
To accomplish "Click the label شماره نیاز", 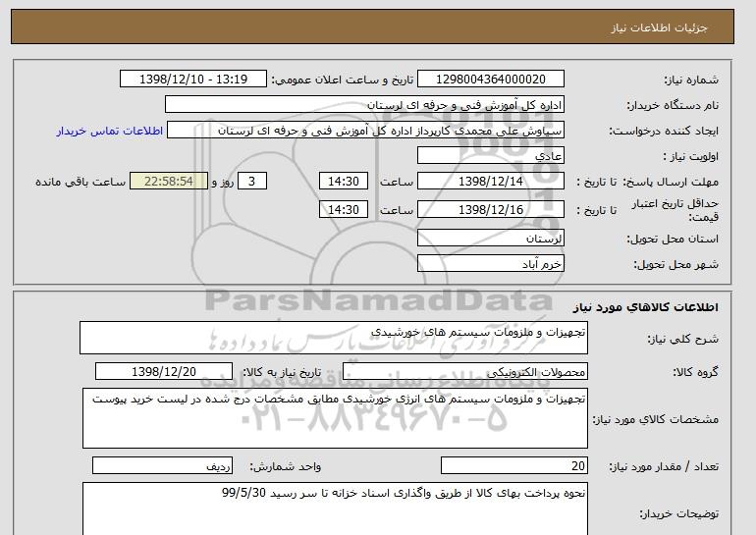I will coord(691,80).
